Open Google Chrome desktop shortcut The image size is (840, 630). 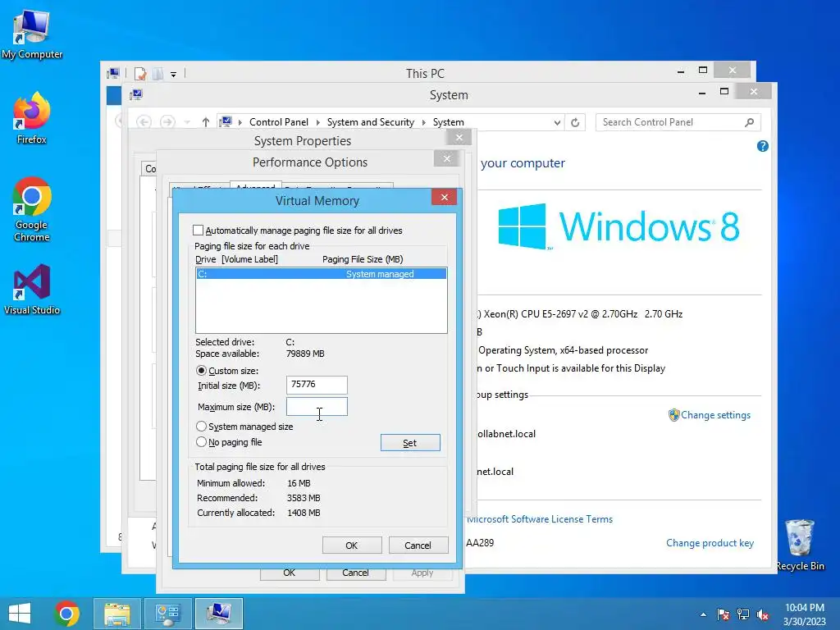click(32, 209)
